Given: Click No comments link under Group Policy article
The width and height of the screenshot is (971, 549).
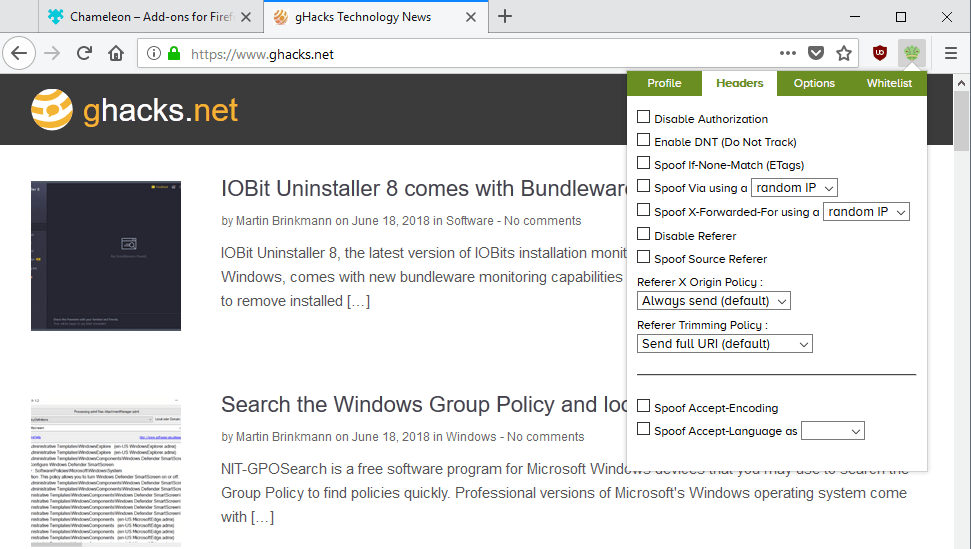Looking at the screenshot, I should [546, 437].
